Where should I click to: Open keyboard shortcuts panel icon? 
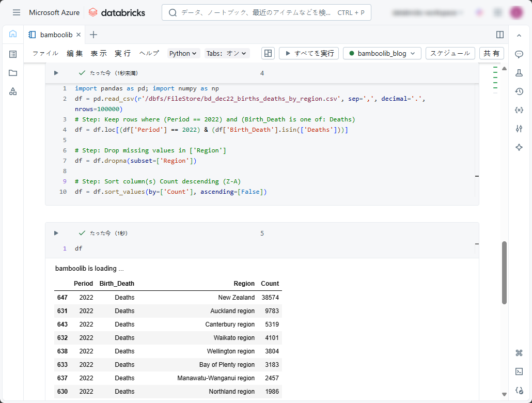(x=519, y=353)
